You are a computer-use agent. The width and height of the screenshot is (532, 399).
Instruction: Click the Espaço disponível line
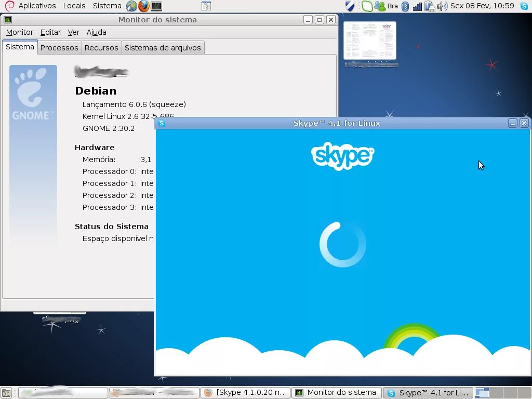point(118,238)
